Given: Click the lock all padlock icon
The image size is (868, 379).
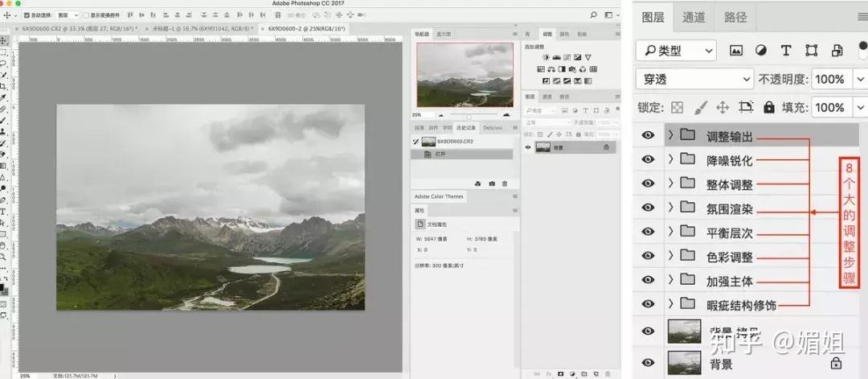Looking at the screenshot, I should coord(769,107).
